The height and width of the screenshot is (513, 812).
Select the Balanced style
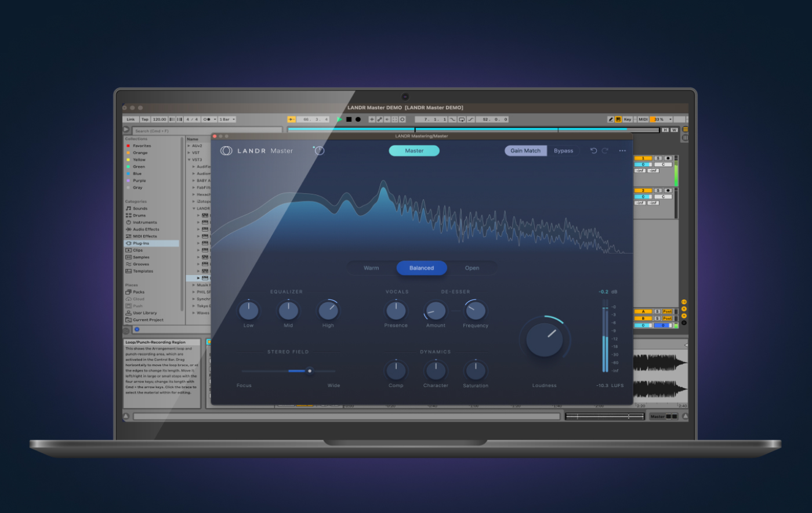tap(422, 268)
